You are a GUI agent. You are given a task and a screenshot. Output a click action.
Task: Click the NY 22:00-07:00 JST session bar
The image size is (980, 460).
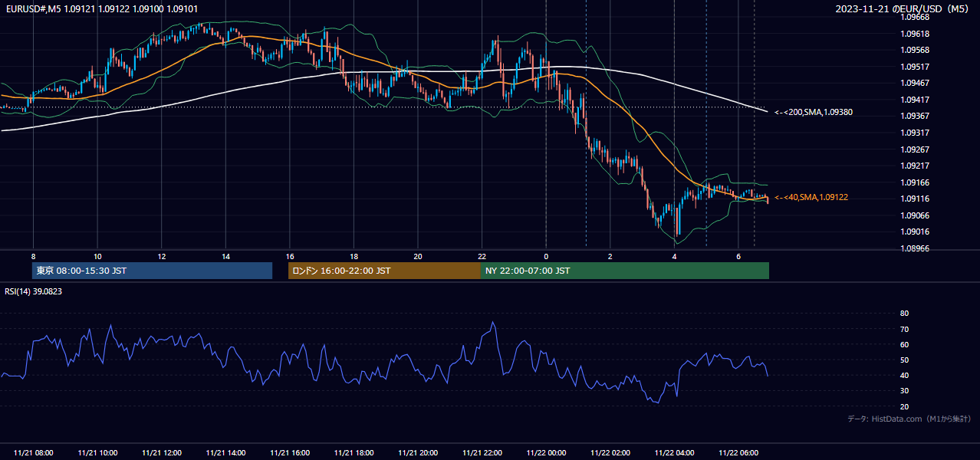pyautogui.click(x=625, y=271)
